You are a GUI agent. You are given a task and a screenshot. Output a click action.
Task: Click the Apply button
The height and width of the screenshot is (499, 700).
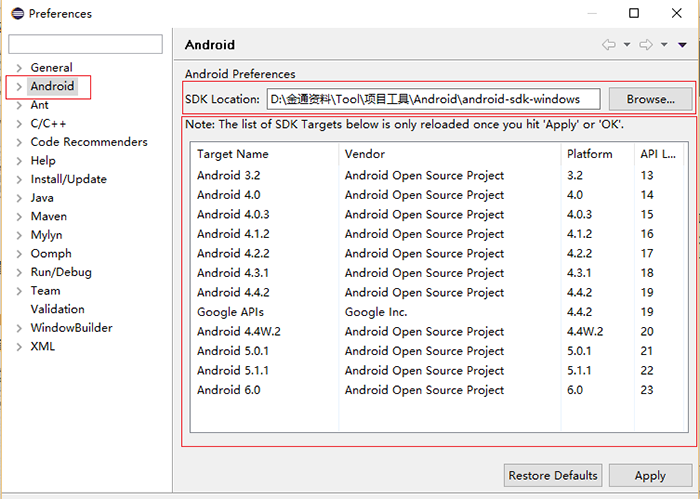649,476
